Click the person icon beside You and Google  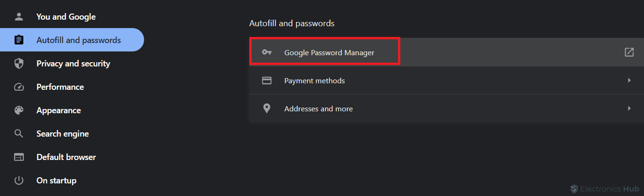[x=19, y=17]
